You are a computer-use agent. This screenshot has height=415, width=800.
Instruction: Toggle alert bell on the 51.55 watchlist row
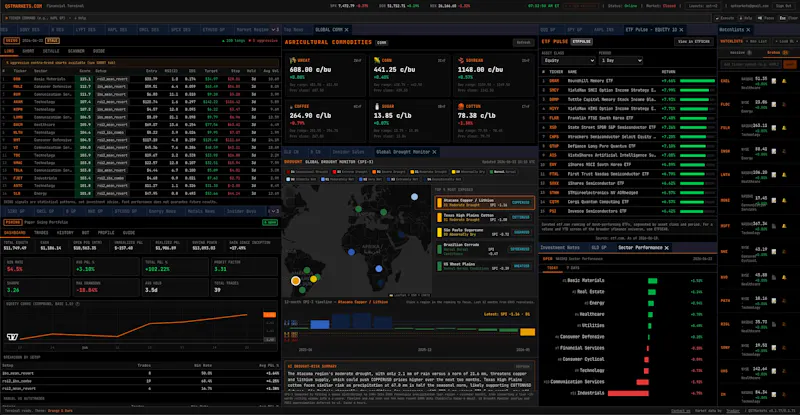click(784, 81)
